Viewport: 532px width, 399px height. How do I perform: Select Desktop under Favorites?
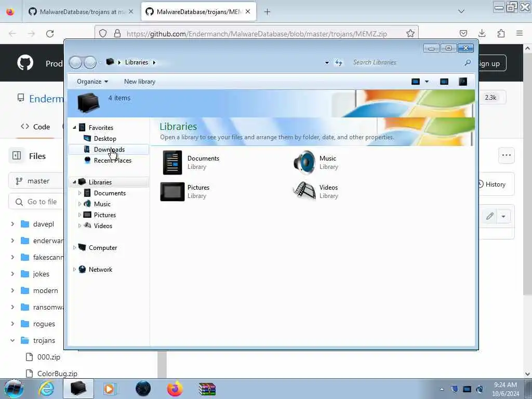[105, 138]
